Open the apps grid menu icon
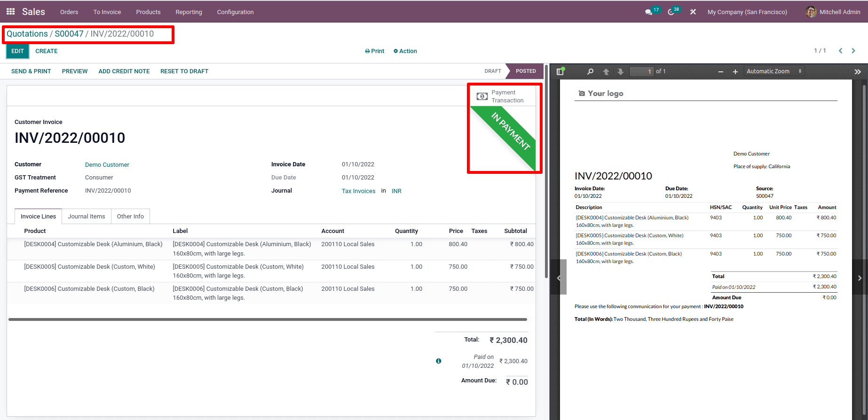The width and height of the screenshot is (868, 420). click(10, 12)
